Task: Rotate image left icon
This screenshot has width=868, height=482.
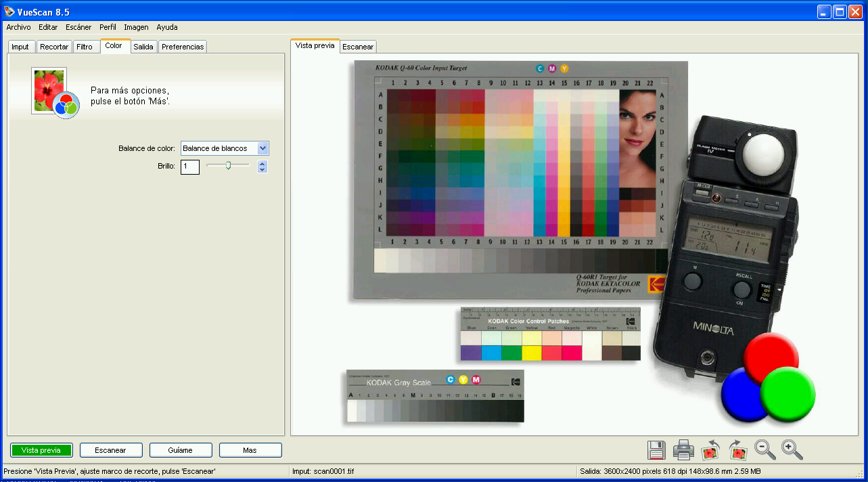Action: pyautogui.click(x=711, y=450)
